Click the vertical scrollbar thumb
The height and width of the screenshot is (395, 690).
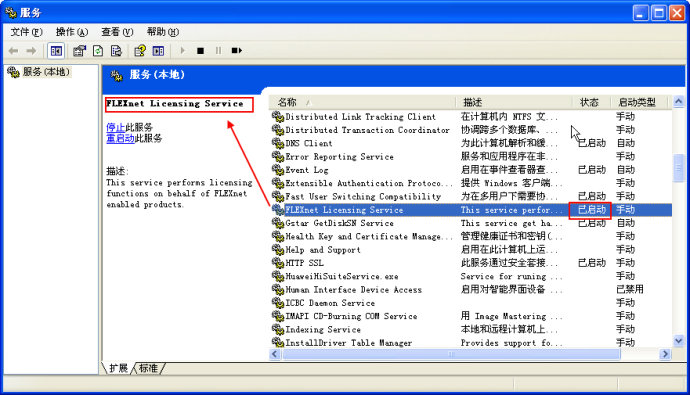point(679,168)
